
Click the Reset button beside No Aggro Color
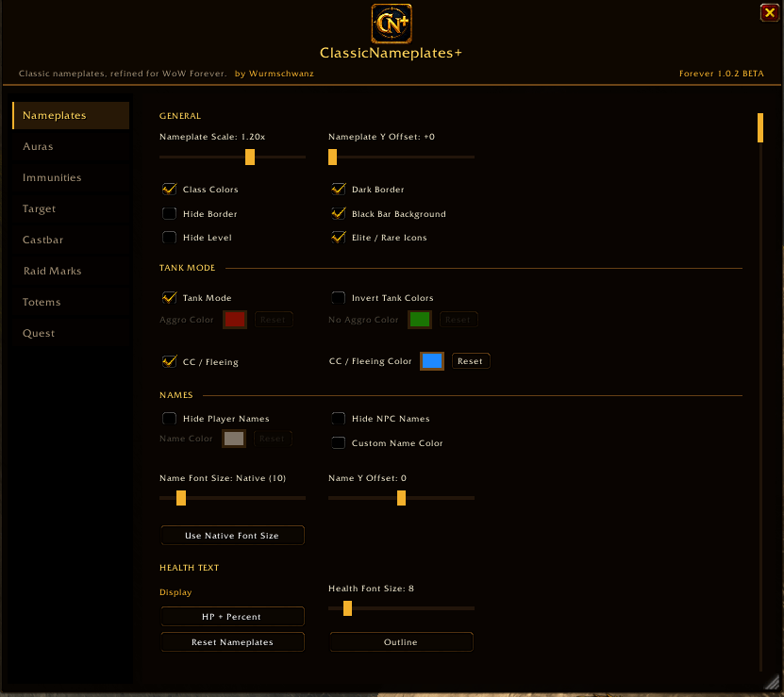tap(459, 320)
